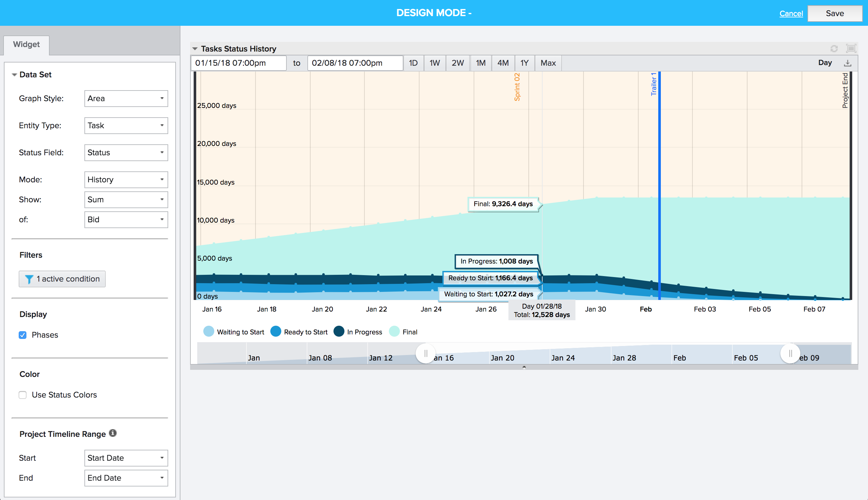Enable Use Status Colors checkbox
Viewport: 868px width, 500px height.
pyautogui.click(x=23, y=395)
